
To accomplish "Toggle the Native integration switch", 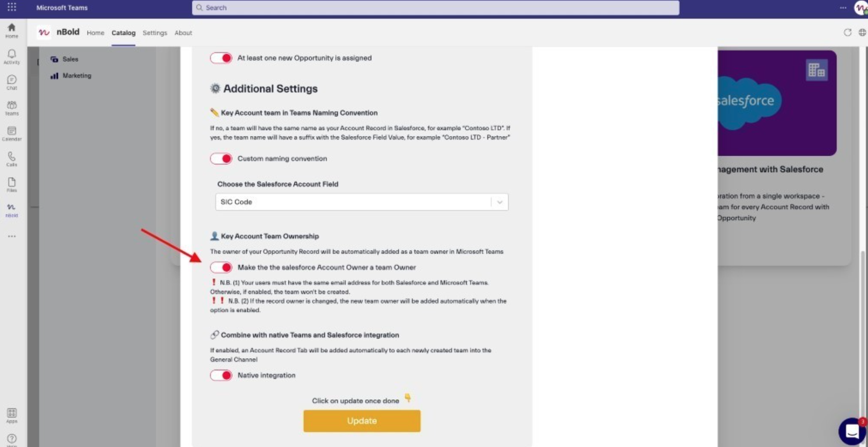I will click(221, 376).
